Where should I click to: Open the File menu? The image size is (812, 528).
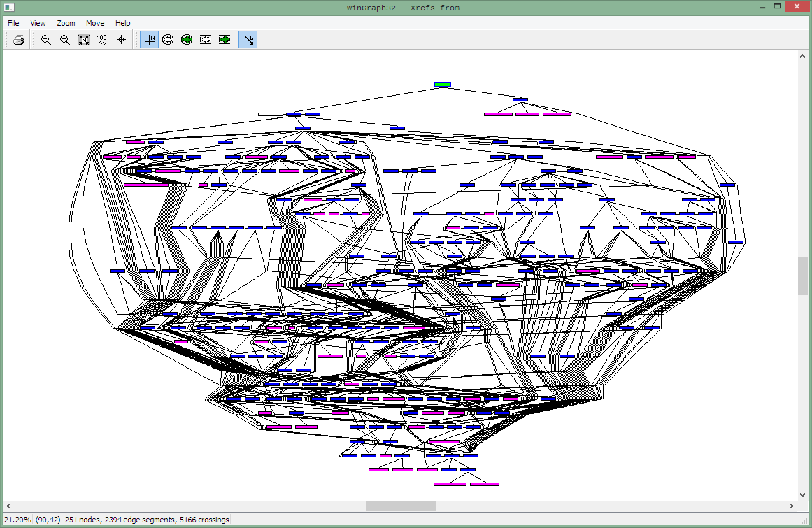(13, 23)
